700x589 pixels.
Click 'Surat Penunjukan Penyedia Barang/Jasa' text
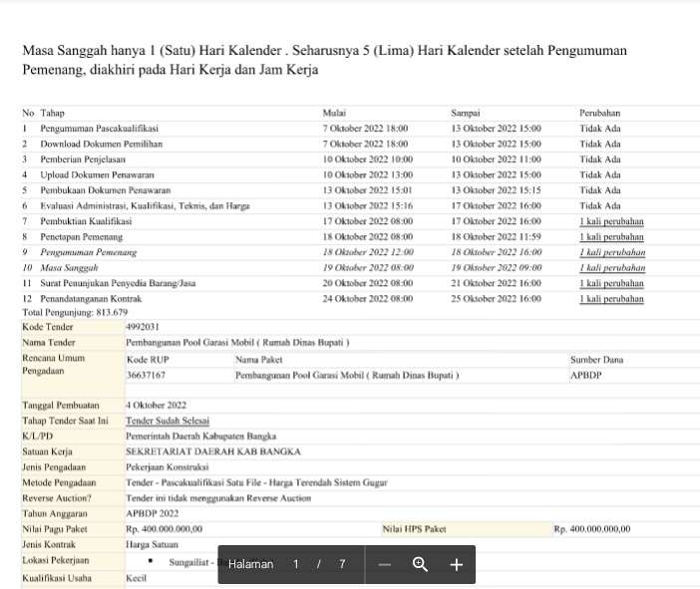pyautogui.click(x=118, y=283)
